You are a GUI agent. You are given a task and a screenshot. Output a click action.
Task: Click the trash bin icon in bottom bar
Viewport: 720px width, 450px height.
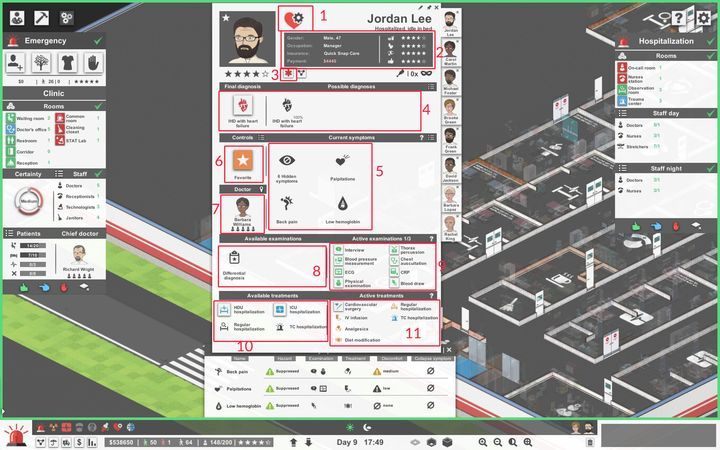pos(590,443)
